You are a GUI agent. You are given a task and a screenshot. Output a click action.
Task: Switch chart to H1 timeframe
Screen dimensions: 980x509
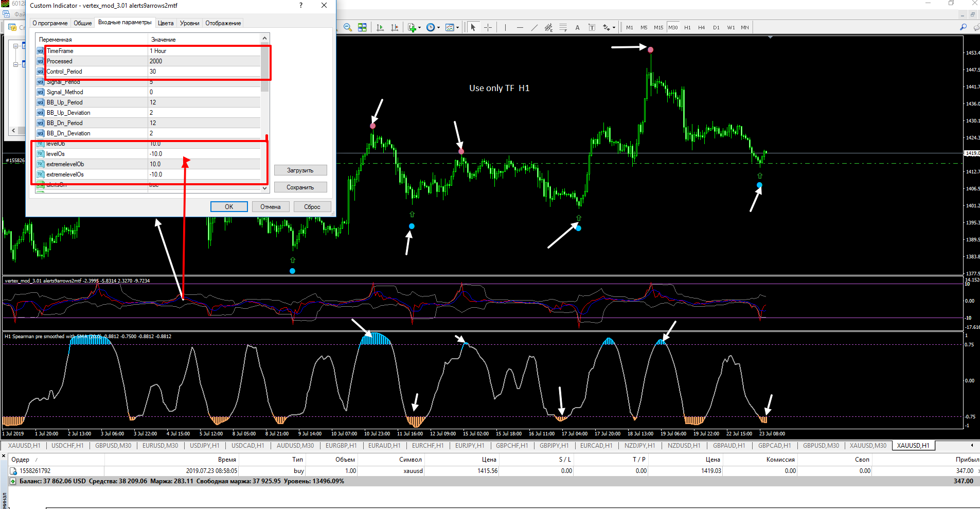pos(687,27)
